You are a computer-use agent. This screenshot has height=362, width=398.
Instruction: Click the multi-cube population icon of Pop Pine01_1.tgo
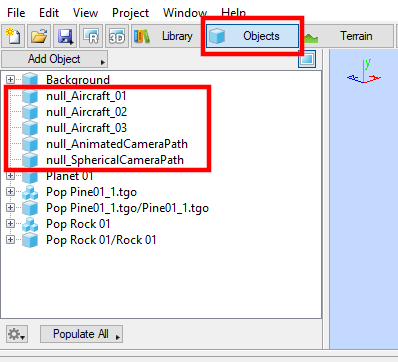pyautogui.click(x=30, y=192)
